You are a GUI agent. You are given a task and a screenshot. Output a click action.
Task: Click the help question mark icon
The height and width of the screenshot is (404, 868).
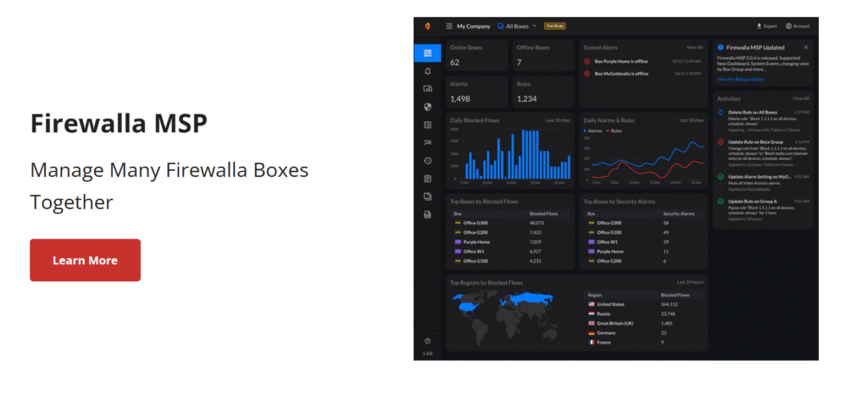(x=427, y=340)
